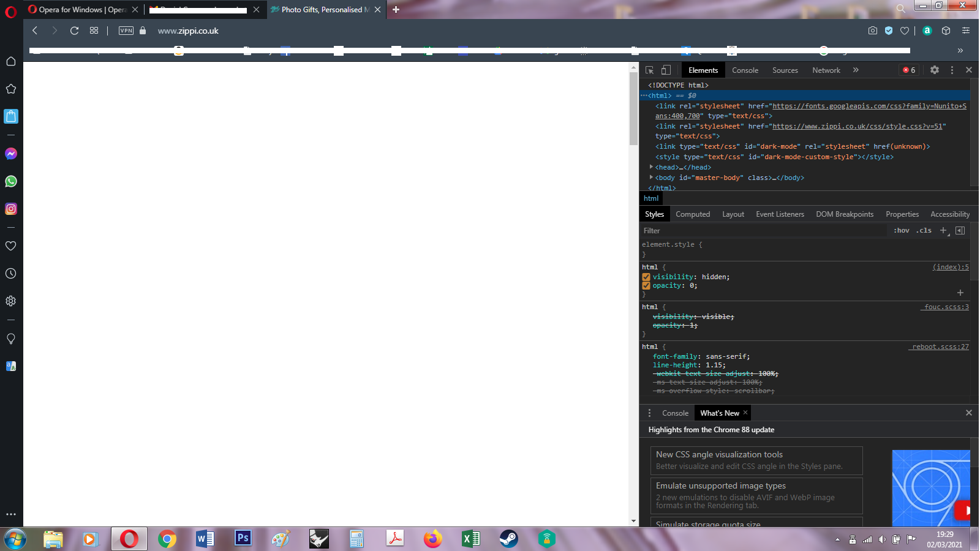Add page to bookmarks heart icon

pyautogui.click(x=905, y=31)
